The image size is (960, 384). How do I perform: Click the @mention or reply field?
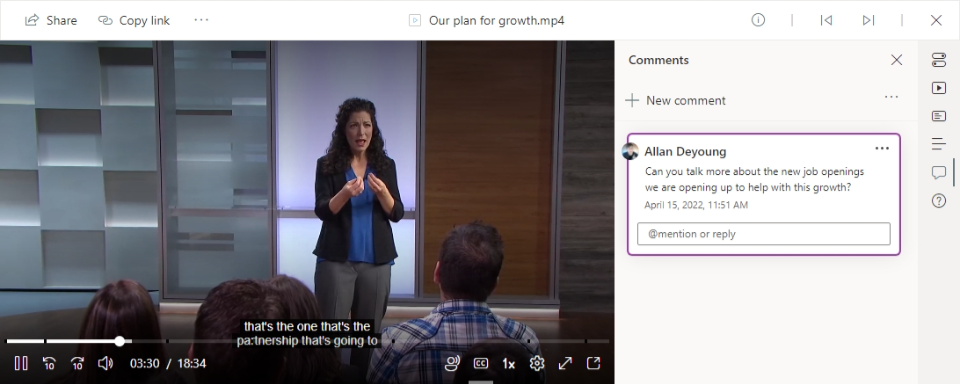coord(763,234)
